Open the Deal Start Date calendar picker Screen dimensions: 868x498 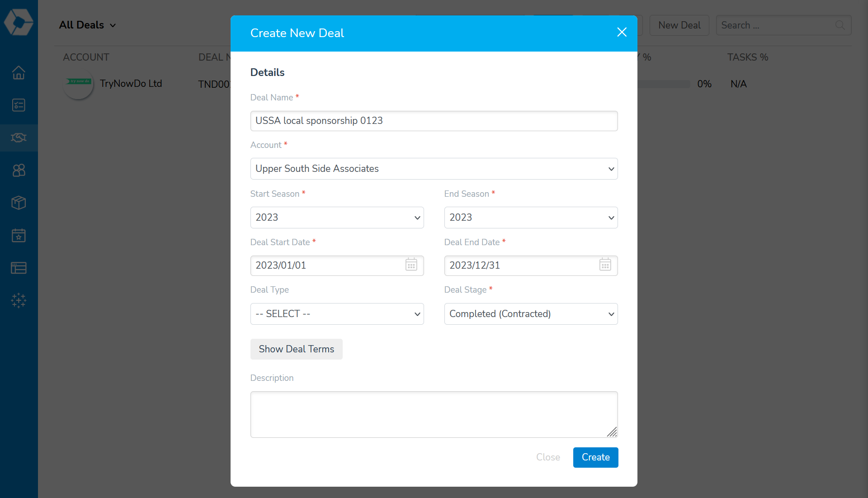pos(411,265)
